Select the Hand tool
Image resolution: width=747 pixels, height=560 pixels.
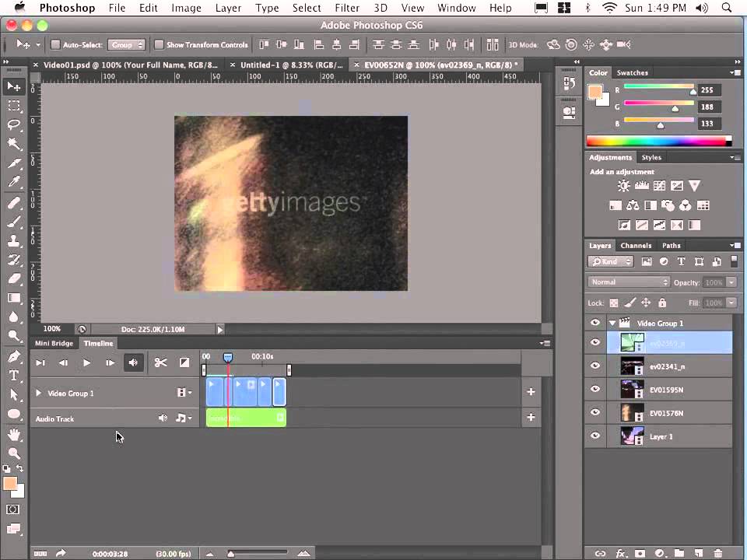(14, 434)
